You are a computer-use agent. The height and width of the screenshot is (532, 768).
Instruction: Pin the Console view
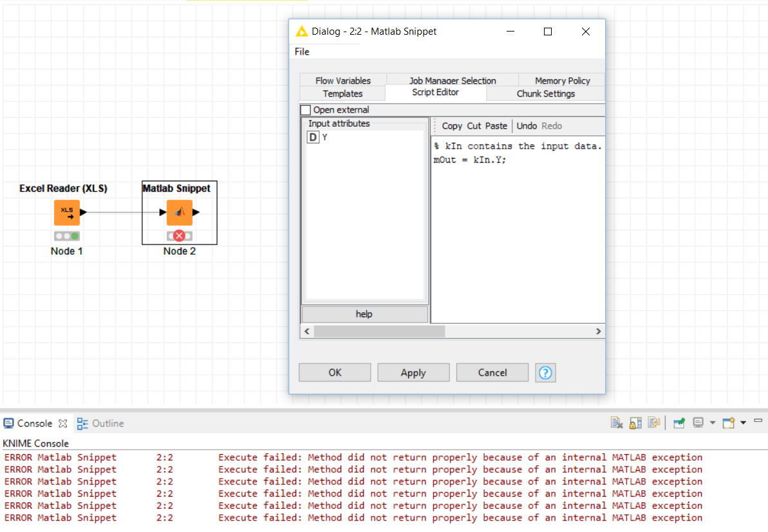(679, 423)
